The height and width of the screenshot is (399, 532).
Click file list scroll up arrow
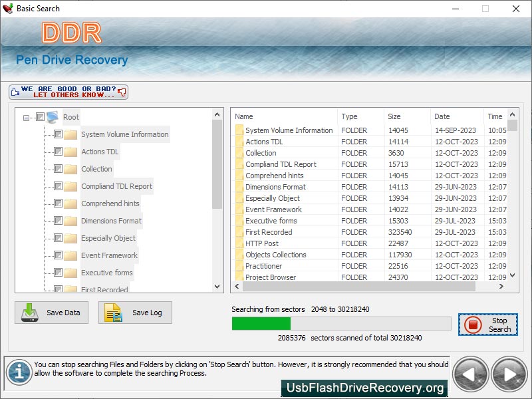513,114
